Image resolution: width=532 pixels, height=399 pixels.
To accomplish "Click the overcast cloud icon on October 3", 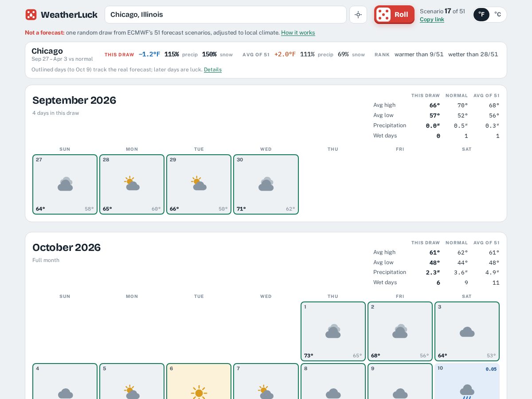I will coord(467,332).
